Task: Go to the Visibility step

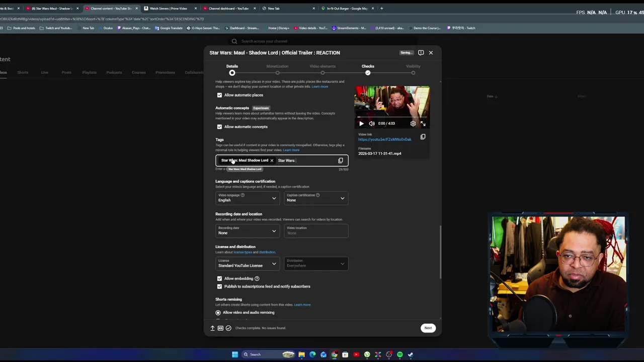Action: coord(413,69)
